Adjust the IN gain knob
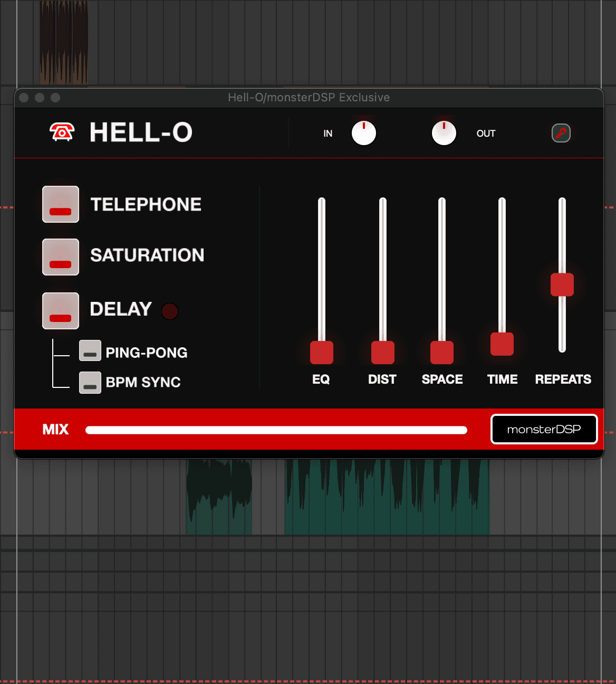The height and width of the screenshot is (684, 616). click(x=364, y=133)
